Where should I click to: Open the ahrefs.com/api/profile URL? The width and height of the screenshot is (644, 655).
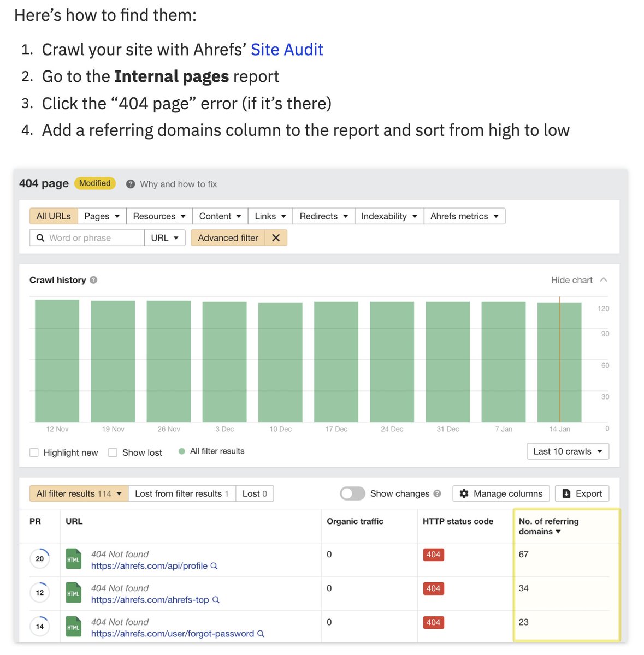click(149, 566)
